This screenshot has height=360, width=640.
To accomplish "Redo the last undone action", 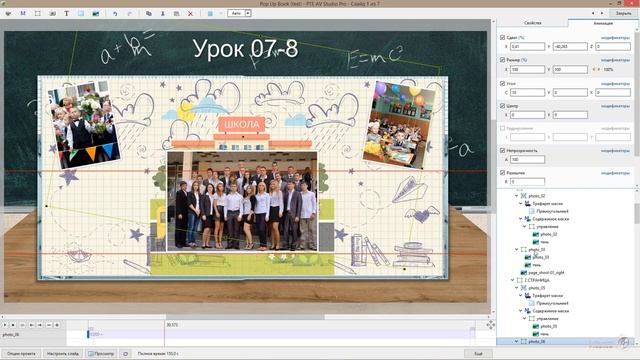I will 129,13.
